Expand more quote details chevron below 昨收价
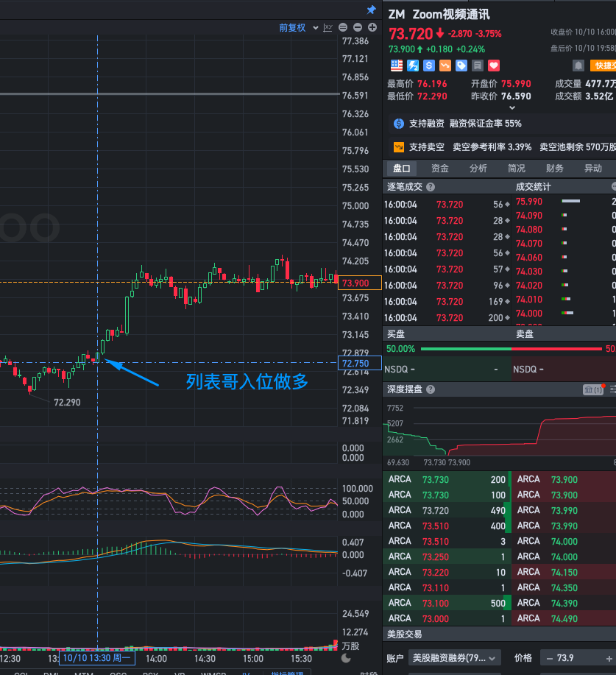Image resolution: width=616 pixels, height=675 pixels. click(511, 107)
